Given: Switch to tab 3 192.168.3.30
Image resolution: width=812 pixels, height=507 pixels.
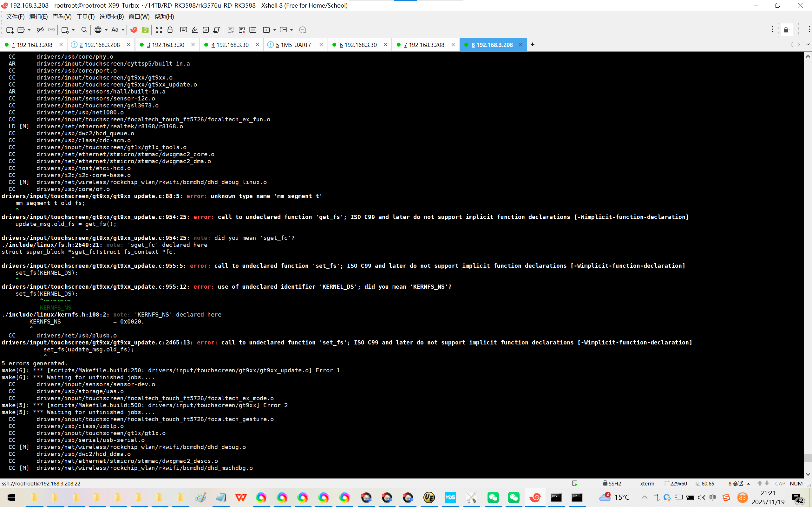Looking at the screenshot, I should coord(166,45).
